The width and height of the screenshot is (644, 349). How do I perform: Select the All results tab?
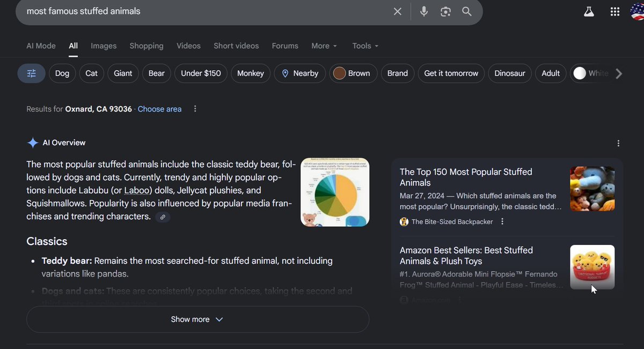click(73, 46)
